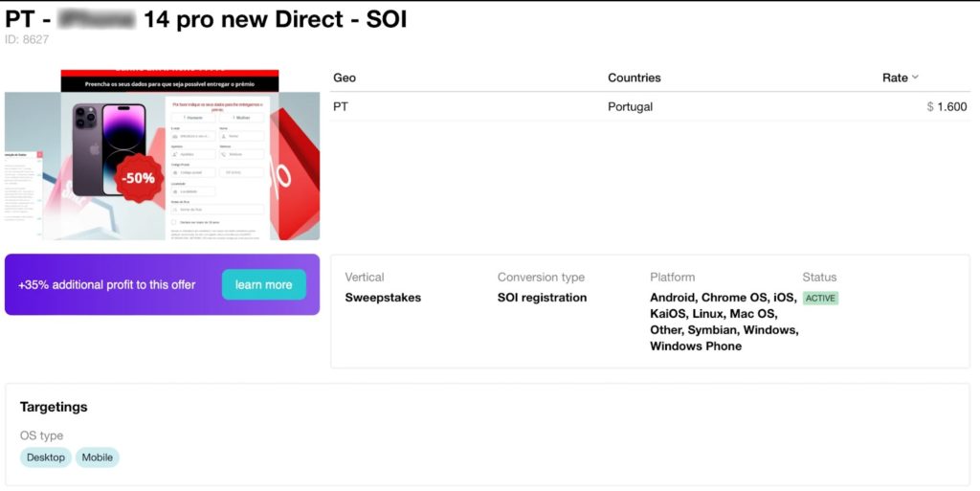Select the PT geo row
This screenshot has width=980, height=491.
point(650,107)
